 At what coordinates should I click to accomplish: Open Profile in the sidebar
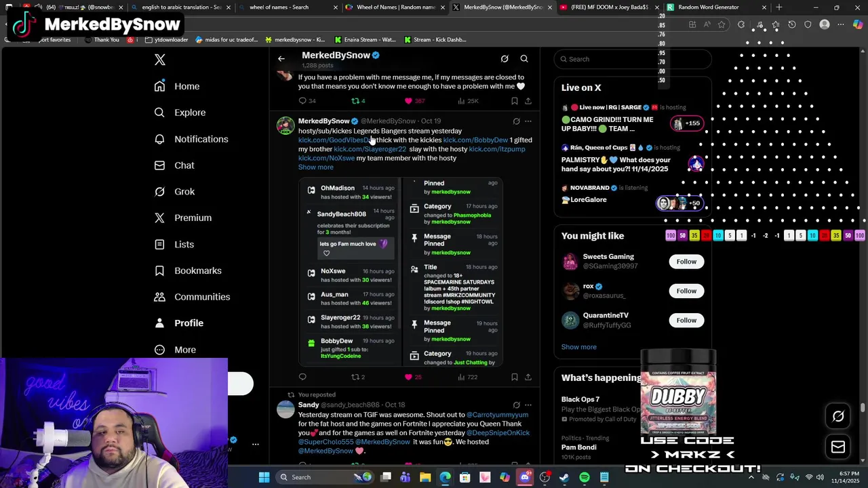click(x=179, y=323)
